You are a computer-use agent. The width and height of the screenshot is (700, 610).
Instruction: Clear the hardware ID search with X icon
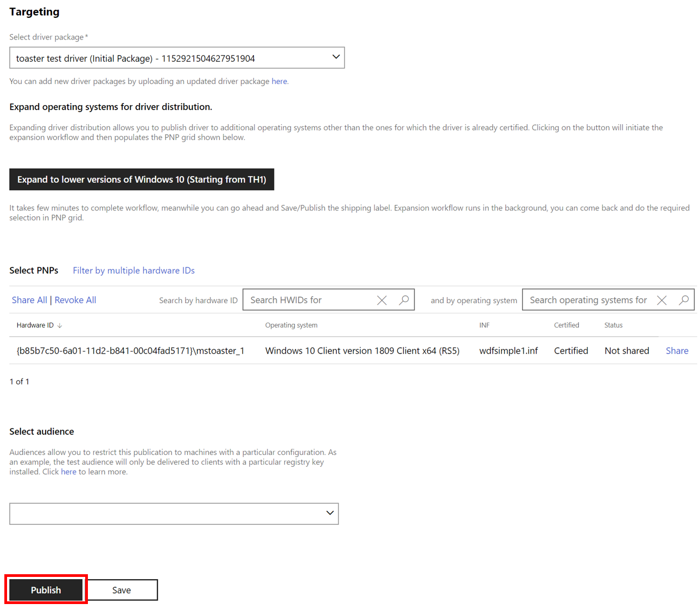pos(382,300)
